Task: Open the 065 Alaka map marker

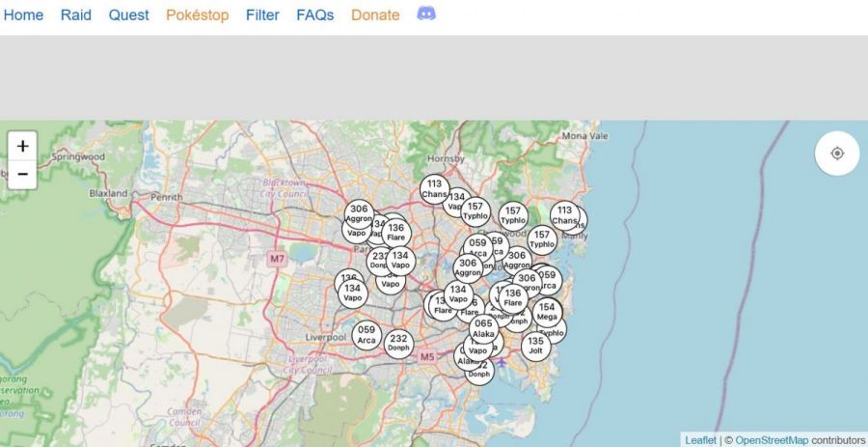Action: [x=483, y=328]
